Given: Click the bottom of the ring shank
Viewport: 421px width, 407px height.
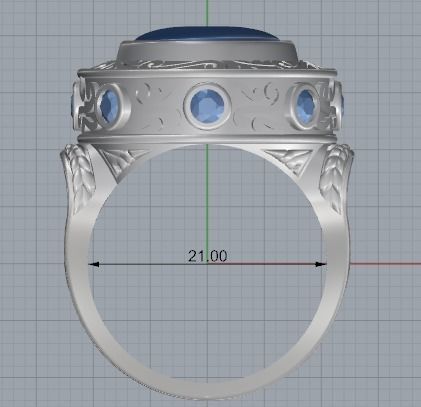Looking at the screenshot, I should (207, 390).
